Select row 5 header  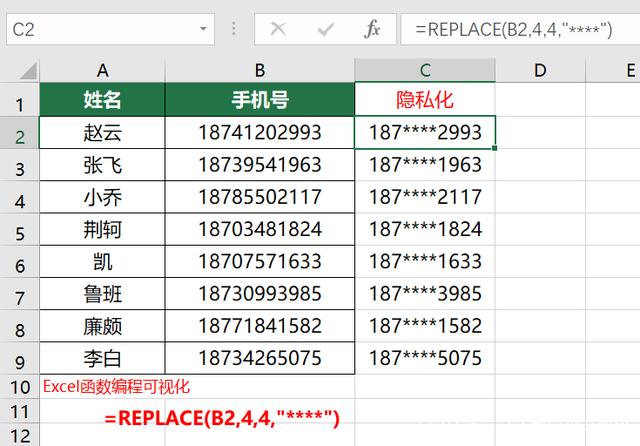(x=20, y=230)
